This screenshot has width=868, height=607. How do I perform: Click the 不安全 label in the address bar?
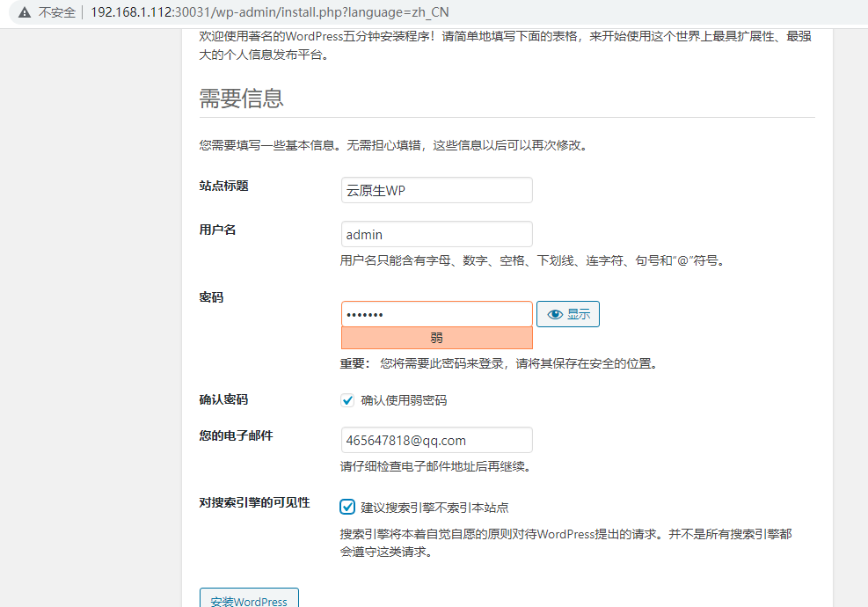pos(56,12)
